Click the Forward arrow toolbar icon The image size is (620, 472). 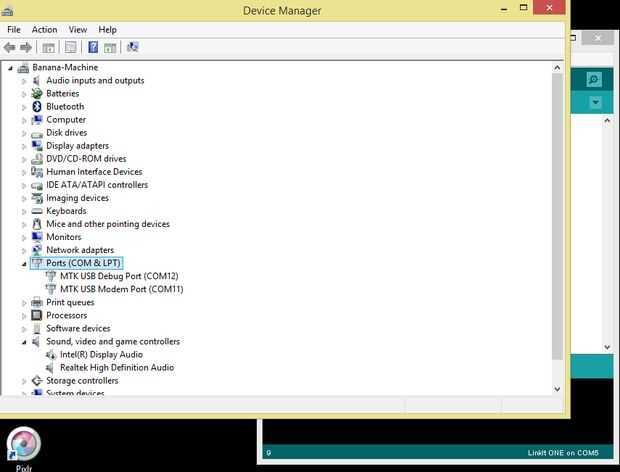point(26,47)
